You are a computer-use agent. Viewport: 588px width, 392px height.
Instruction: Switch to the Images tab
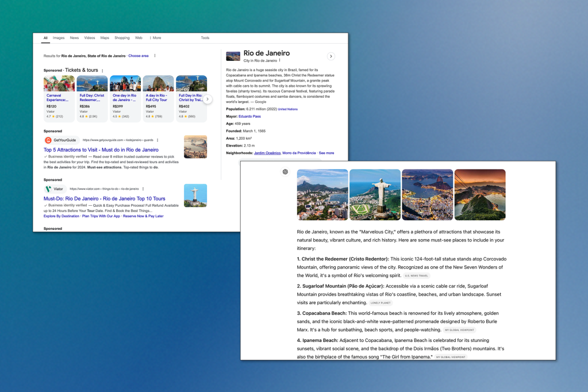tap(59, 38)
